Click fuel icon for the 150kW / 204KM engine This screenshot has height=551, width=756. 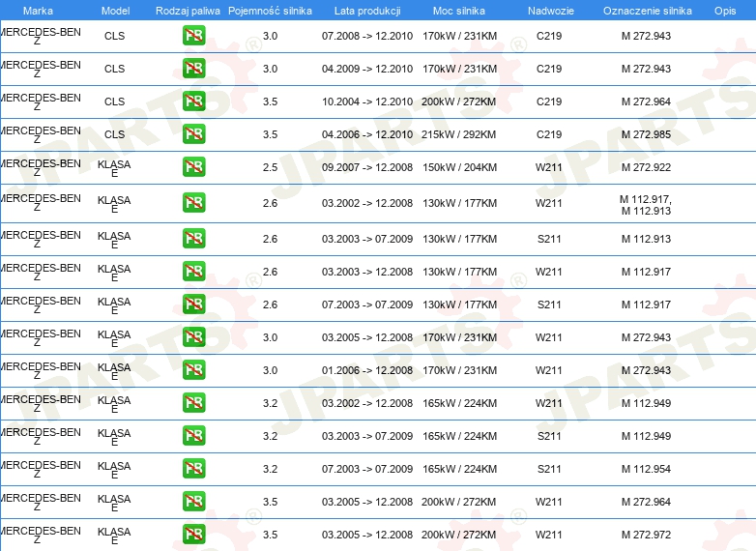point(193,167)
